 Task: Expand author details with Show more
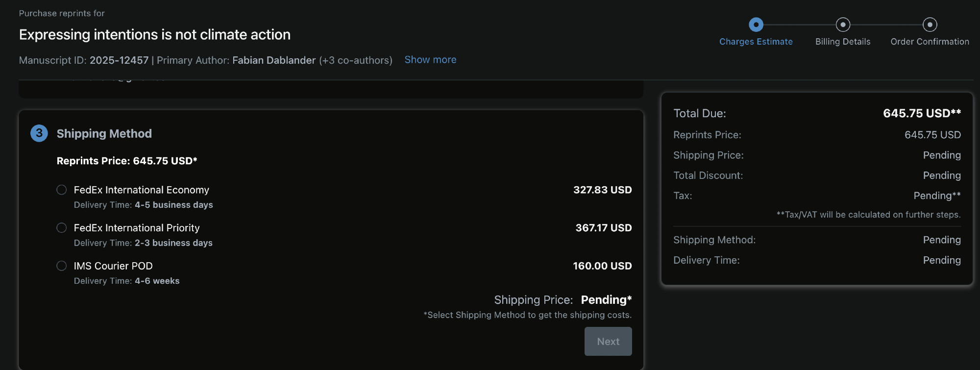click(430, 60)
